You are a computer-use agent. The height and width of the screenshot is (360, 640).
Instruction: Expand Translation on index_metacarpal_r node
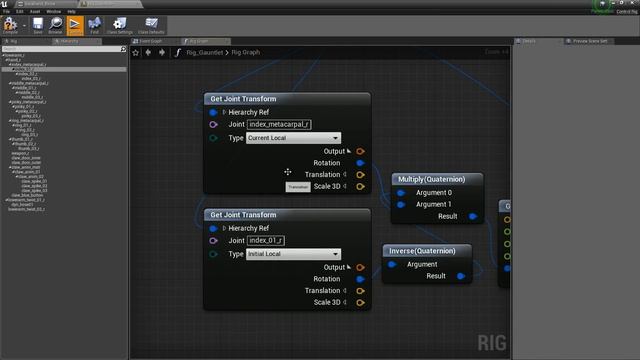coord(345,174)
